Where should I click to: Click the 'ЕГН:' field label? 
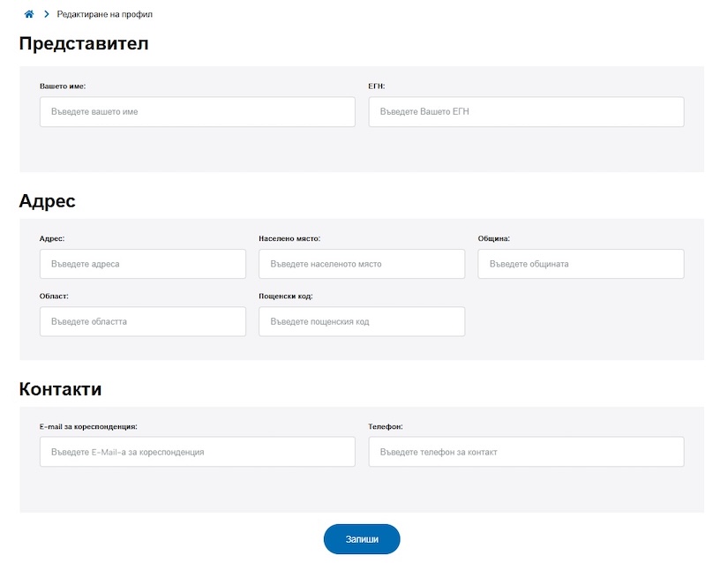[377, 86]
